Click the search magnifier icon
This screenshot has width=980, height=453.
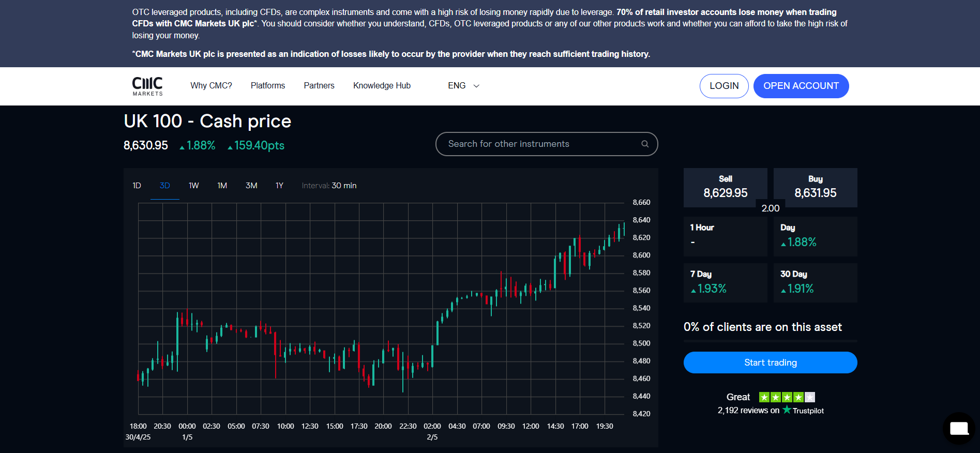pos(645,144)
